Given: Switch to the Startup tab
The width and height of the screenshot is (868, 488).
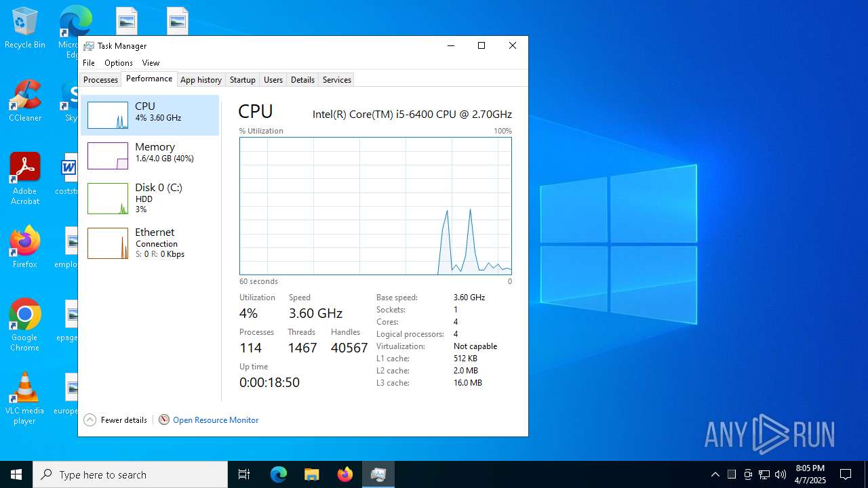Looking at the screenshot, I should [x=242, y=80].
